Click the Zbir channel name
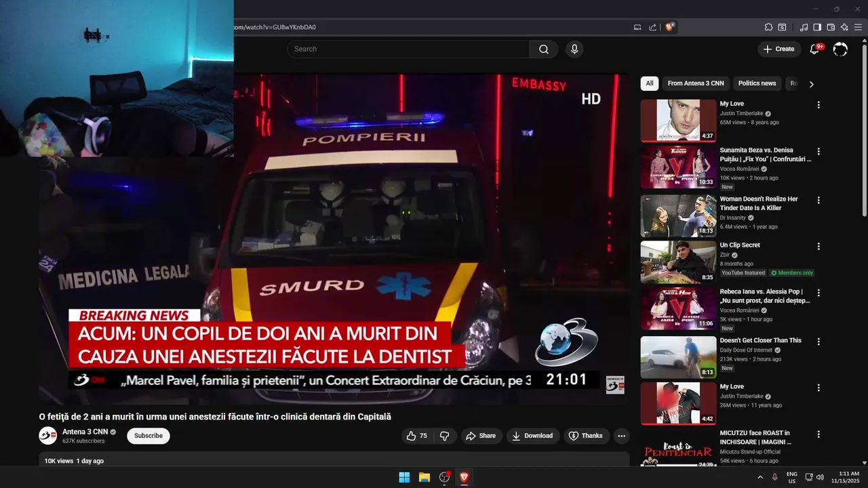 [725, 255]
